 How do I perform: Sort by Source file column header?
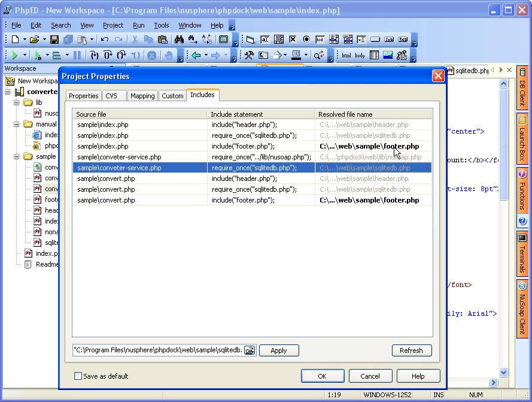coord(139,114)
